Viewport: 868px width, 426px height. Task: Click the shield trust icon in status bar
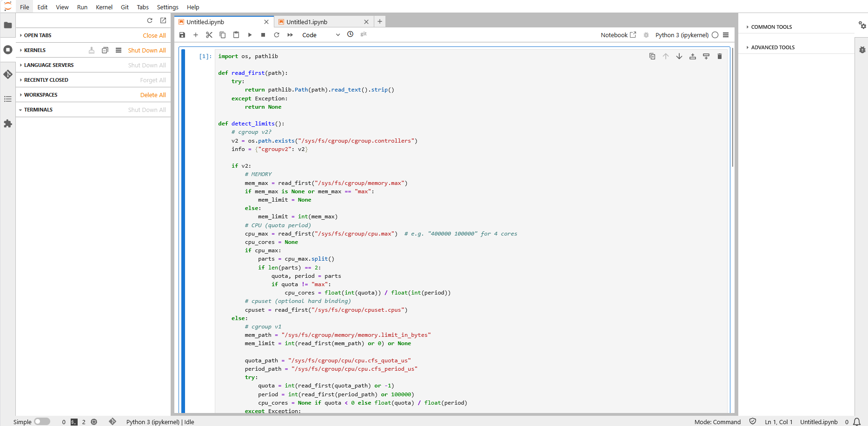[753, 421]
